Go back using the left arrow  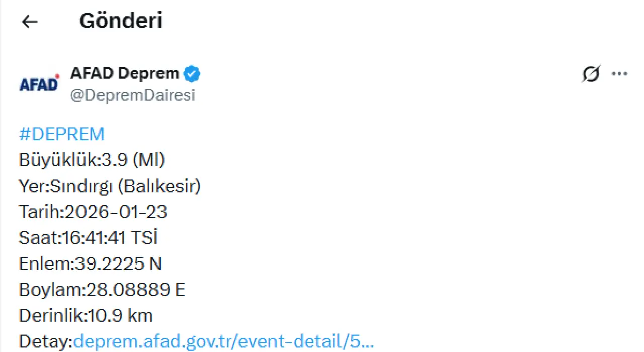(x=30, y=22)
